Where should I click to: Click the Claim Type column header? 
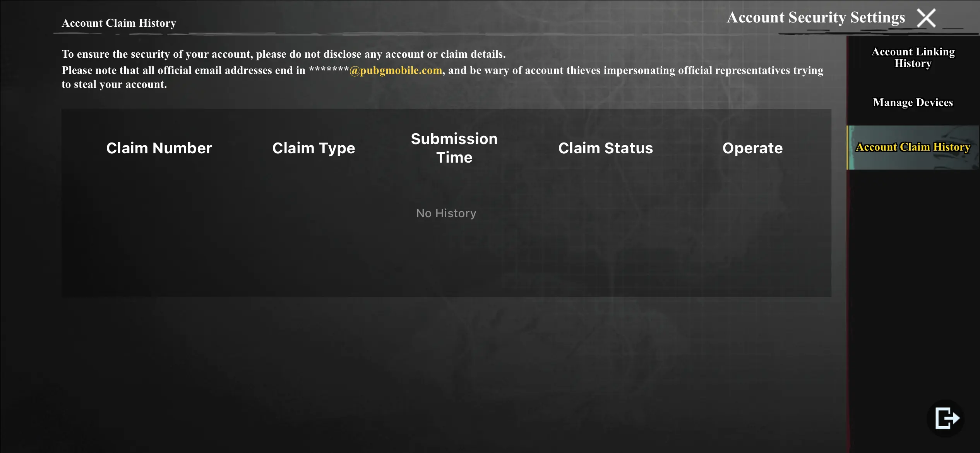coord(314,148)
